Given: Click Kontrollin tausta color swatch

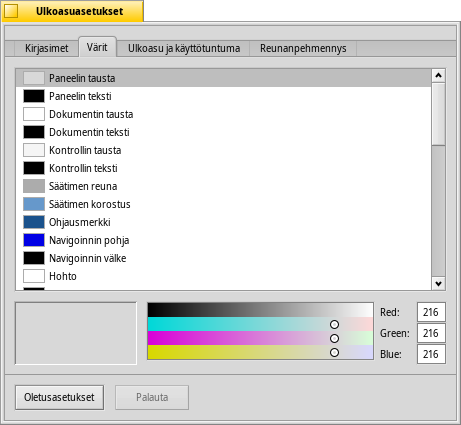Looking at the screenshot, I should 34,150.
